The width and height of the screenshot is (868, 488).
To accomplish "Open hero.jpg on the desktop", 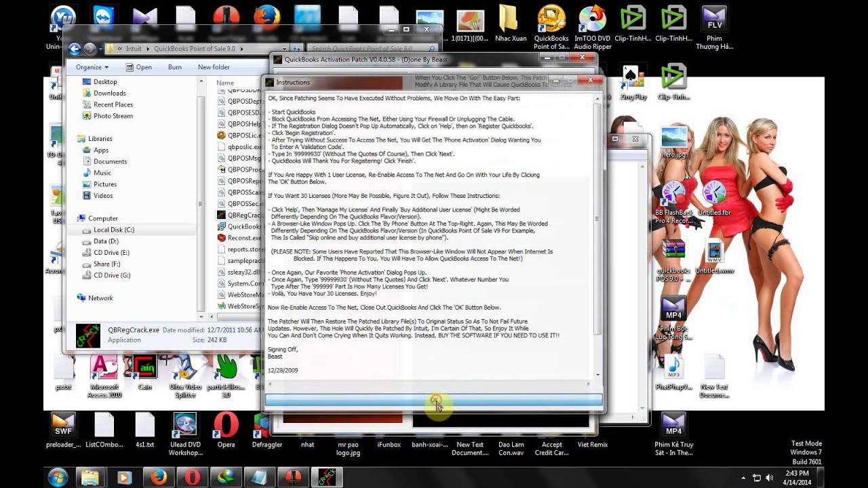I will [673, 142].
